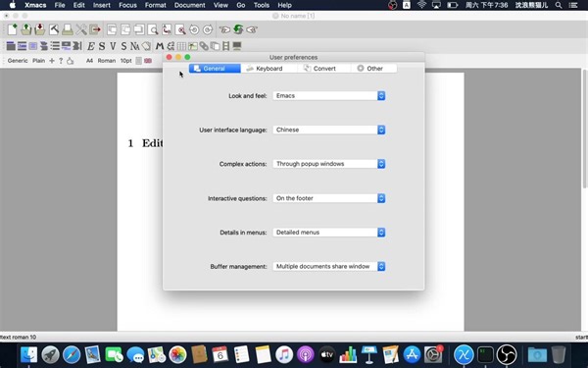Click the new document toolbar icon
588x368 pixels.
click(x=13, y=29)
